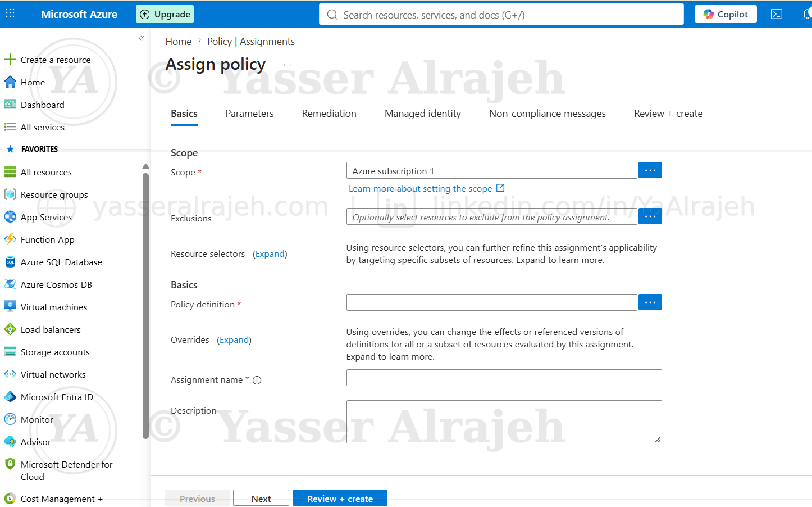Open the ellipsis menu beside Assign policy

coord(288,65)
